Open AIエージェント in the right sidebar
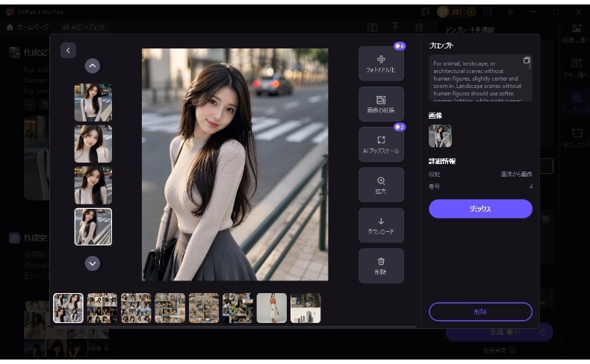Screen dimensions: 590x364 (x=576, y=138)
